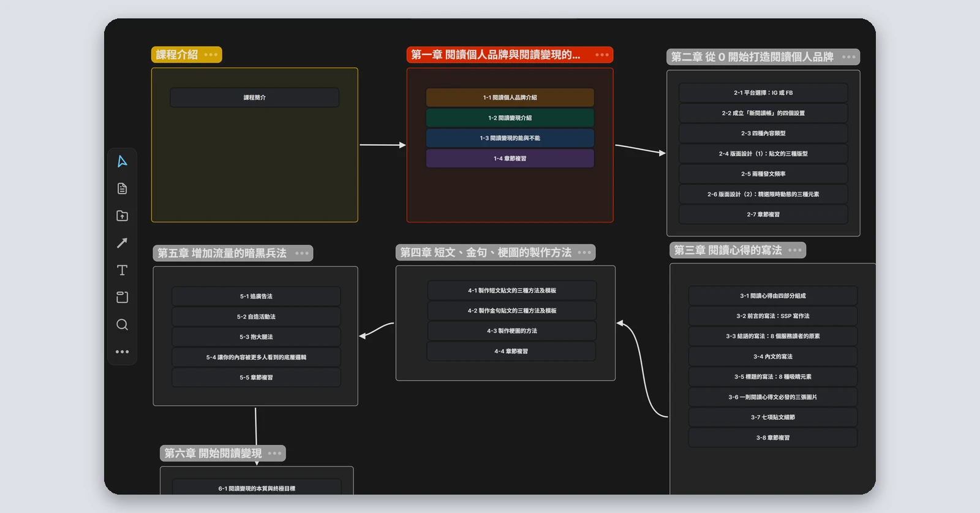980x513 pixels.
Task: Open the three-dot menu on 第四章 section
Action: tap(584, 253)
